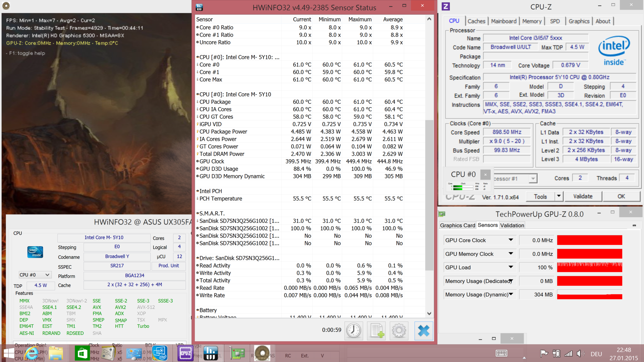Viewport: 644px width, 362px height.
Task: Open Memory Usage (Dedicated) dropdown
Action: click(511, 281)
